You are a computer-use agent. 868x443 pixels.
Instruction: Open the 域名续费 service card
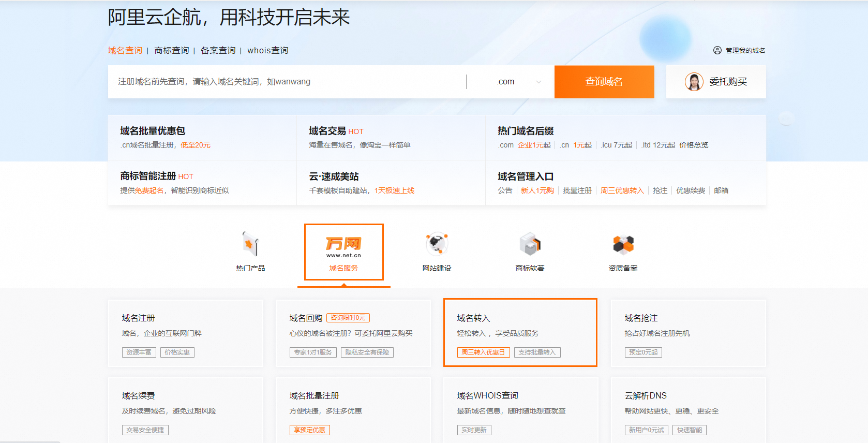coord(186,410)
